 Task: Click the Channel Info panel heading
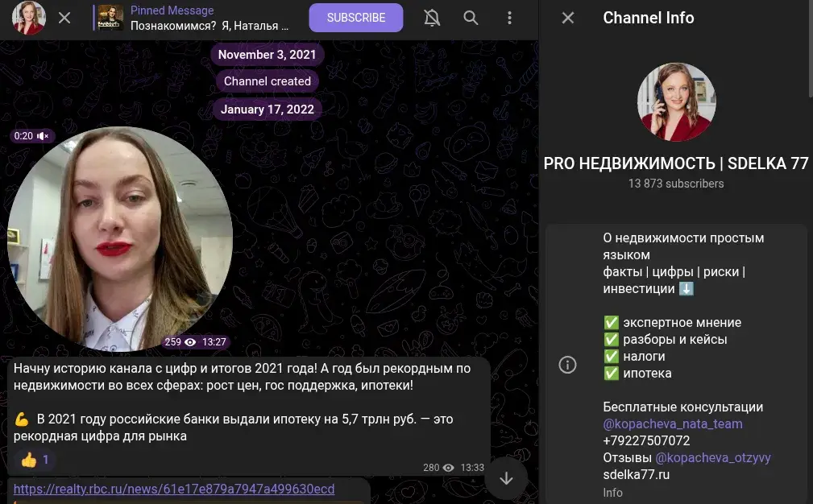[x=648, y=19]
